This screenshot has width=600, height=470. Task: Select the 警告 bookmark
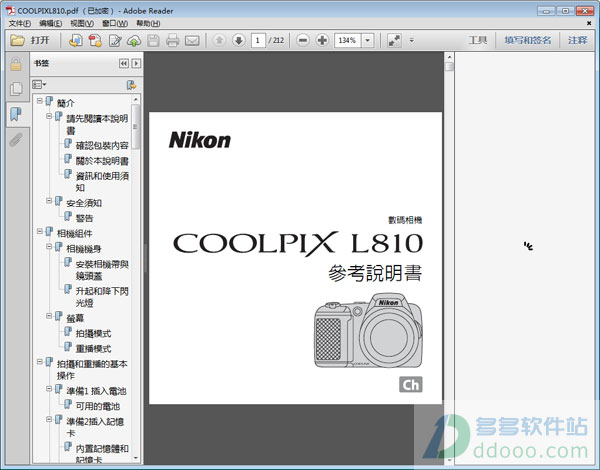pos(84,218)
